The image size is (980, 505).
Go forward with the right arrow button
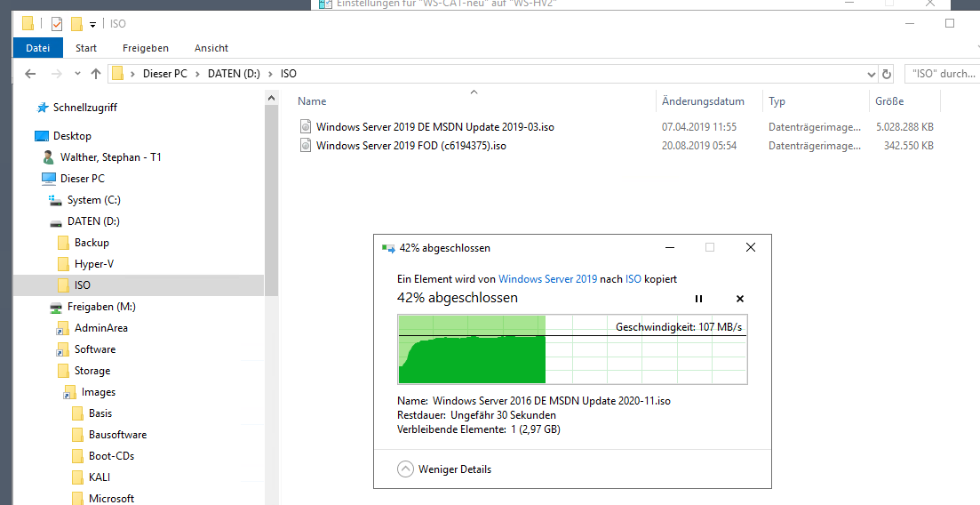[57, 74]
